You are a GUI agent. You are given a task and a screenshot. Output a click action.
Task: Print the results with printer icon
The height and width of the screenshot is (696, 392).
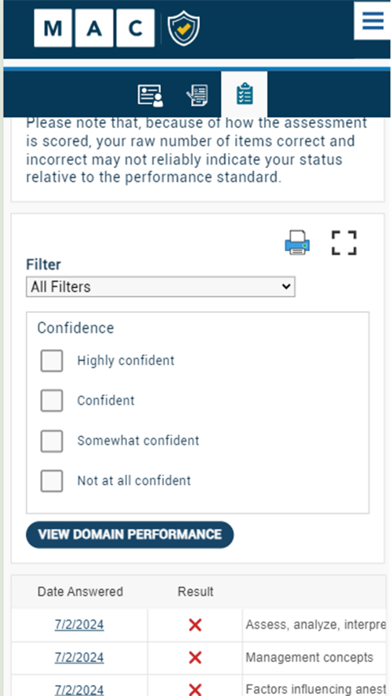click(297, 242)
